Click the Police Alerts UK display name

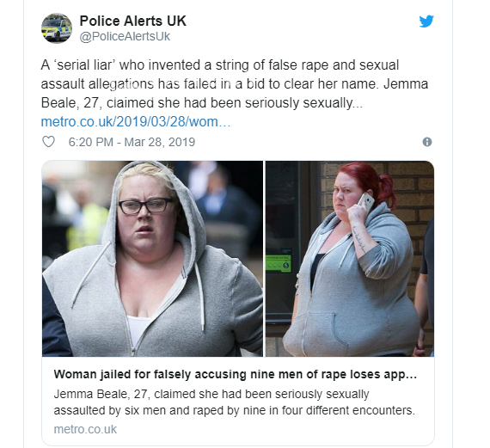click(132, 21)
